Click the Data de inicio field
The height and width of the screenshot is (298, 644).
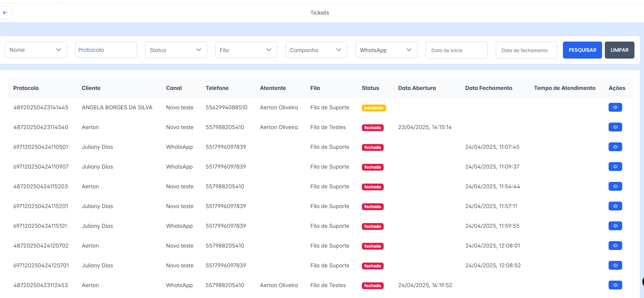[456, 50]
